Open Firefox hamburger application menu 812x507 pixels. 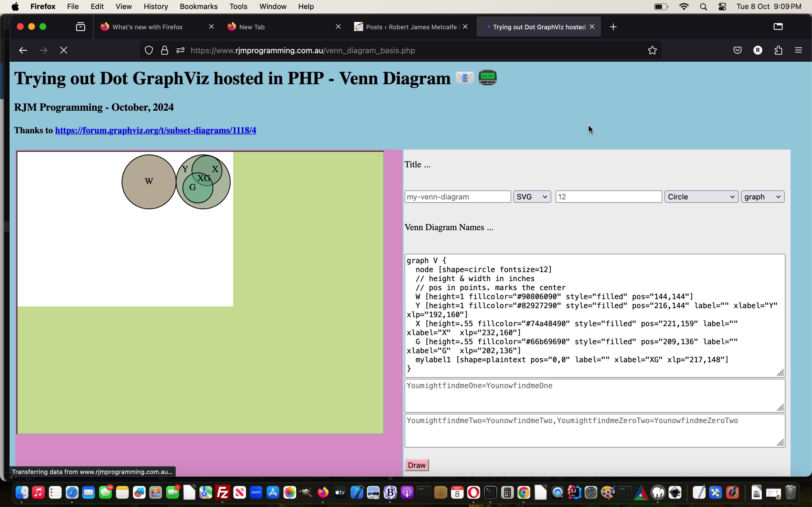click(x=798, y=50)
